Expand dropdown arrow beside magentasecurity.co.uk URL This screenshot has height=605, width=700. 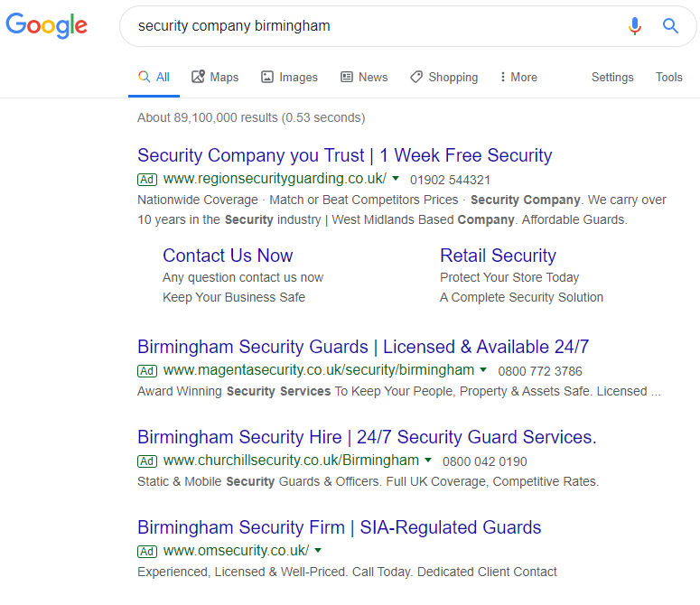coord(483,370)
